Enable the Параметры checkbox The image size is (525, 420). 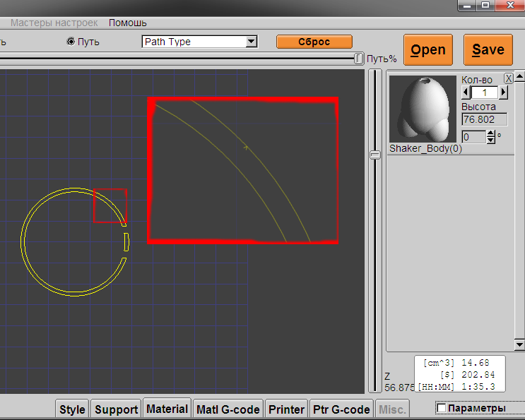coord(442,408)
